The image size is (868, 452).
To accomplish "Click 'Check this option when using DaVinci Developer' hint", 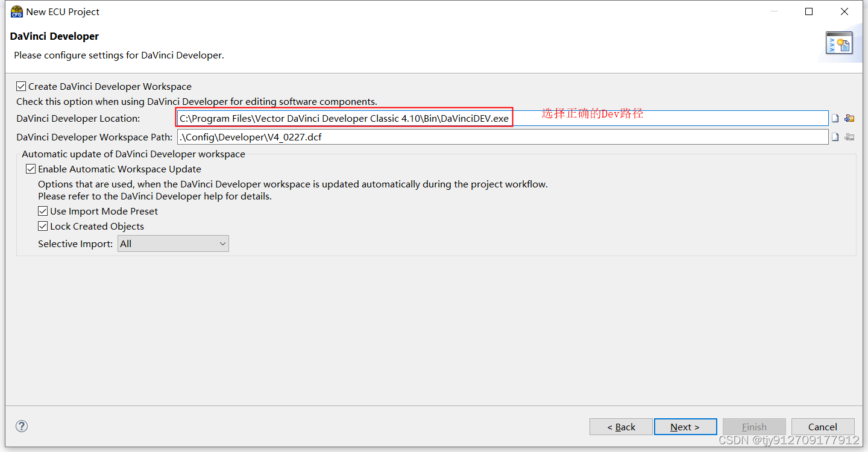I will point(197,102).
